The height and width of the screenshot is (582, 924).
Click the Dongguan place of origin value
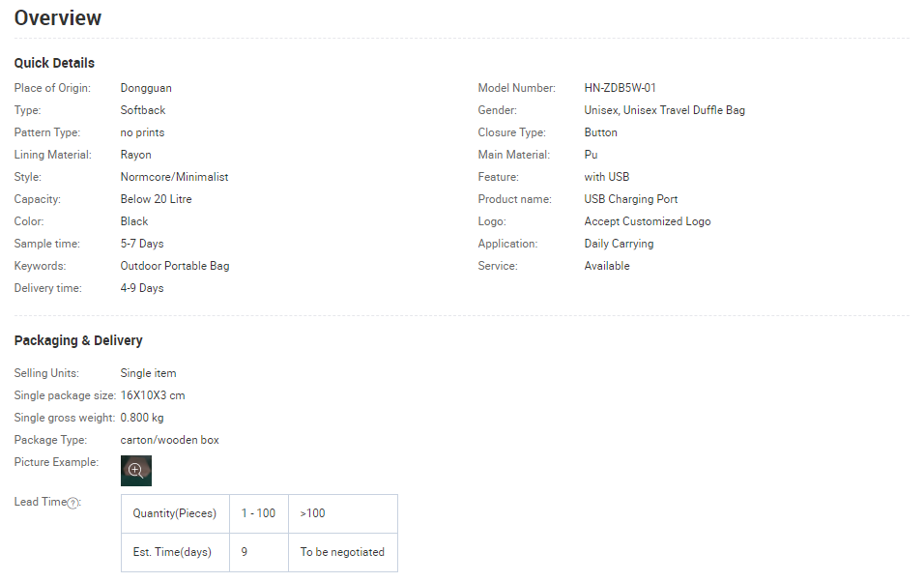click(146, 88)
